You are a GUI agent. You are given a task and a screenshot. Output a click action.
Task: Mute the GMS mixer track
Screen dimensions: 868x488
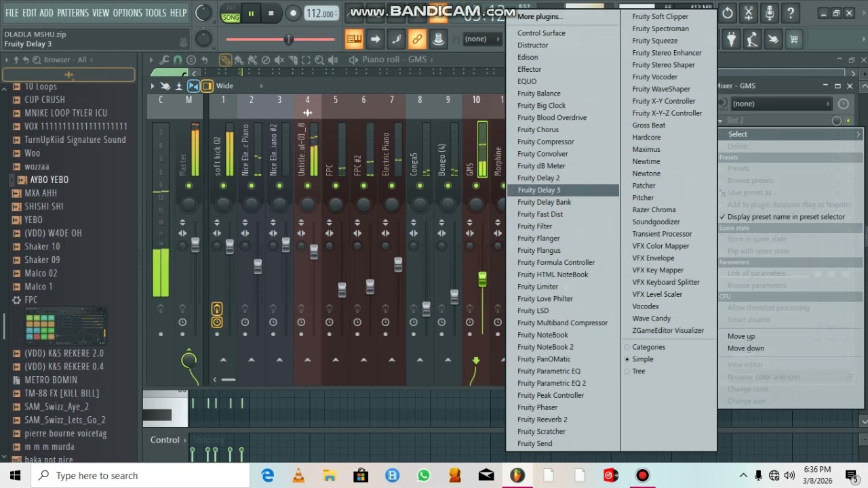point(476,186)
